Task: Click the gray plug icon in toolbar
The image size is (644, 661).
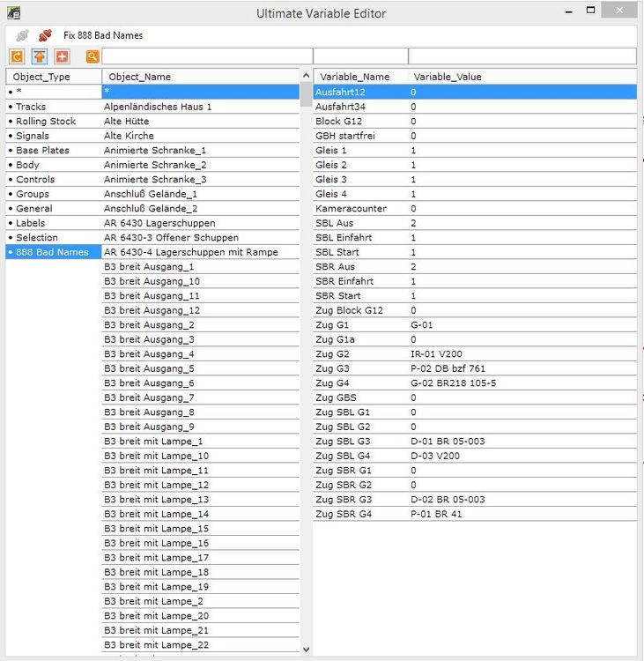Action: pos(22,35)
